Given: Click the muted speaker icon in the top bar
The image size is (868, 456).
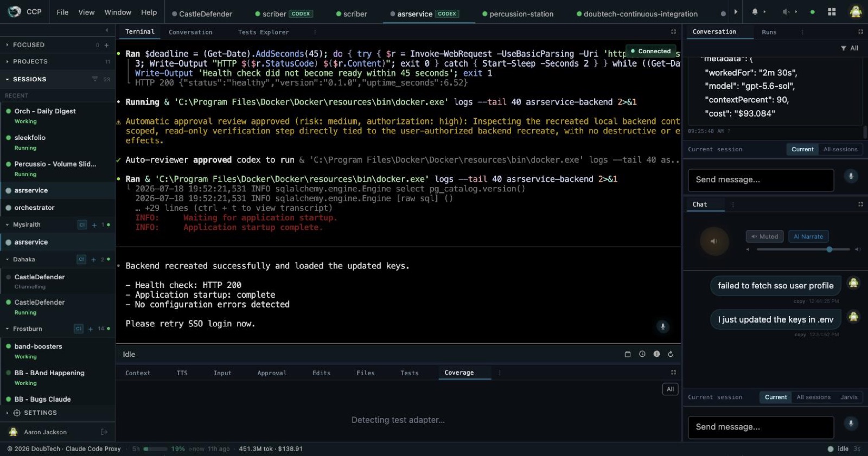Looking at the screenshot, I should coord(786,12).
